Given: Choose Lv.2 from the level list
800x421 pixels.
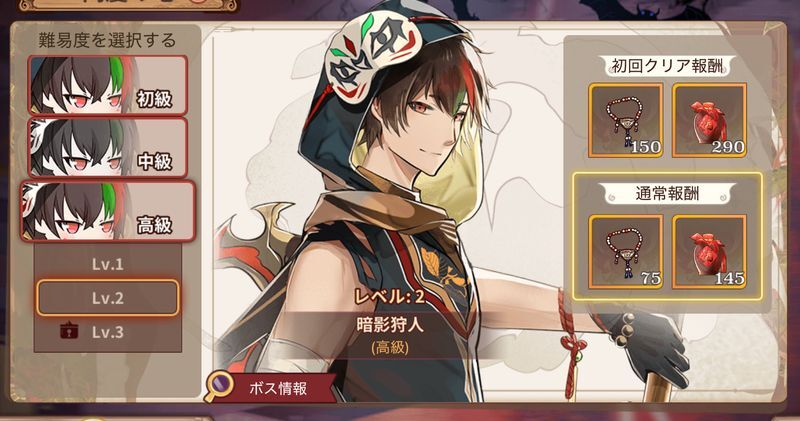Looking at the screenshot, I should [x=108, y=298].
